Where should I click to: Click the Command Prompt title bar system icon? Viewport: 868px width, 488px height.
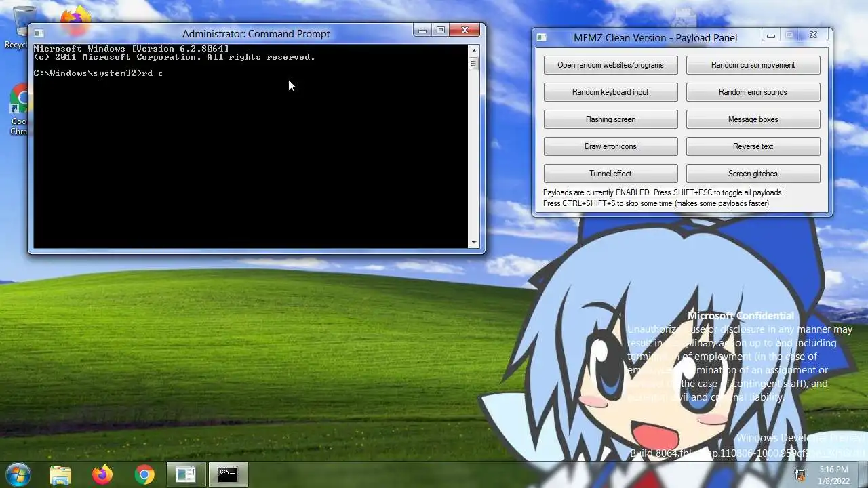pyautogui.click(x=39, y=33)
